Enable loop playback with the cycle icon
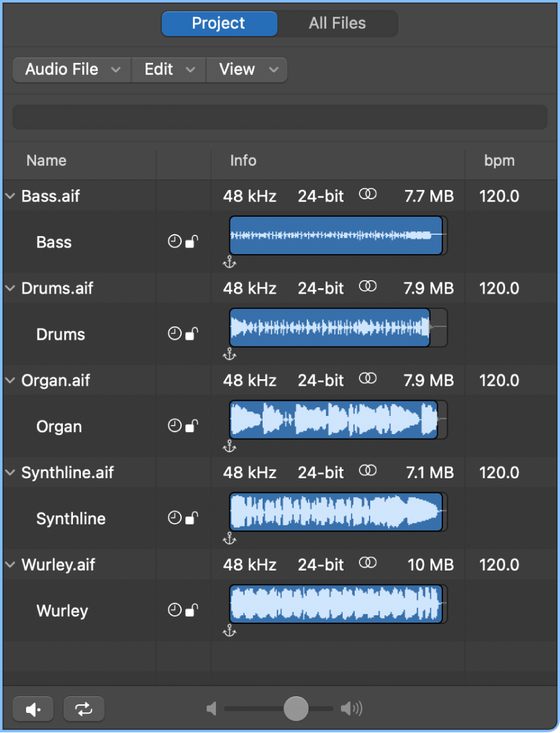 click(83, 709)
